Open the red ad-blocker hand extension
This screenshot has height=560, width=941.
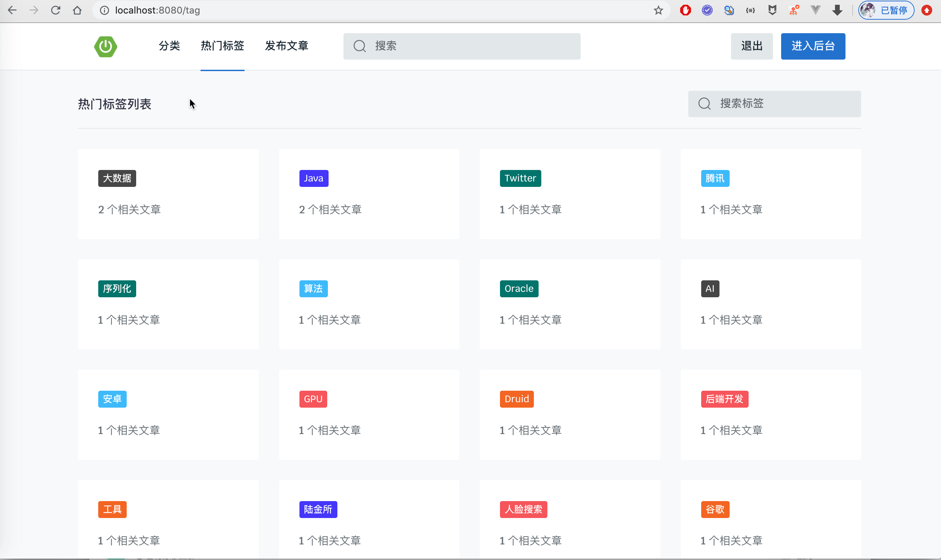686,10
